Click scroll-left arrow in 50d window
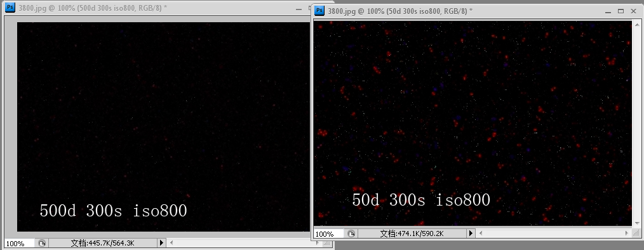644x250 pixels. pos(481,233)
